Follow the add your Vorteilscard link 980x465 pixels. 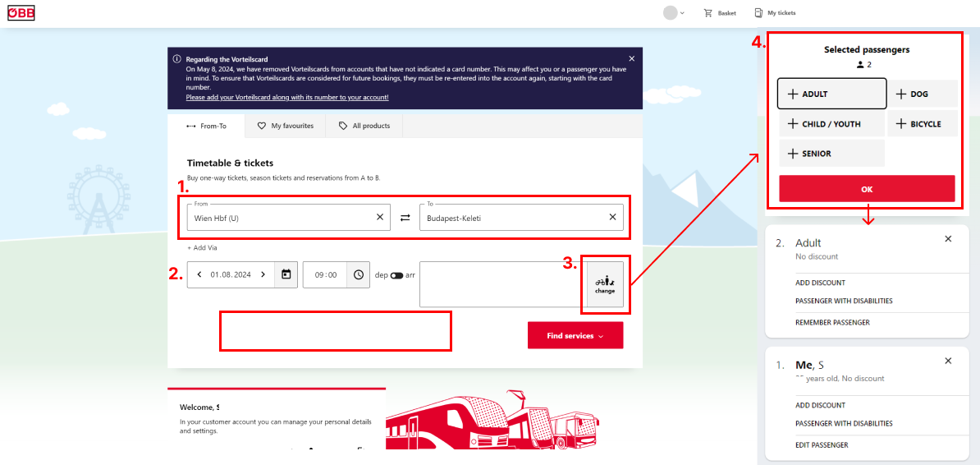[x=287, y=98]
